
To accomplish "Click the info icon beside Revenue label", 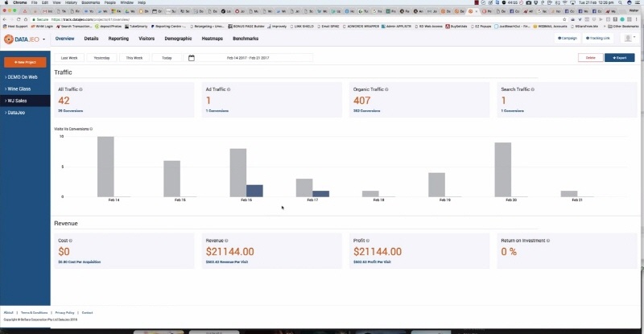I will (x=226, y=241).
